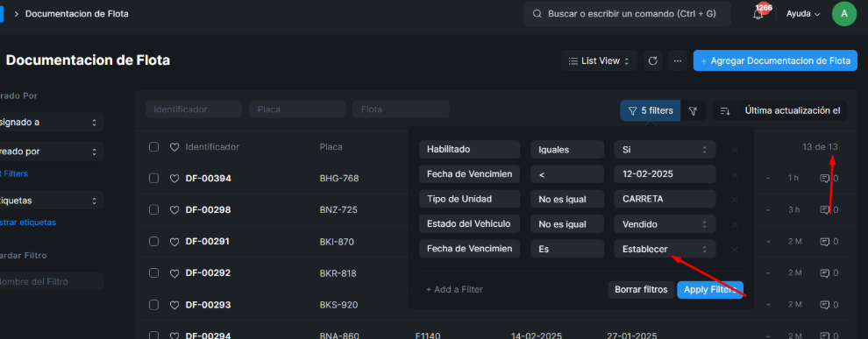Click the Placa filter input
This screenshot has width=868, height=339.
(x=297, y=109)
